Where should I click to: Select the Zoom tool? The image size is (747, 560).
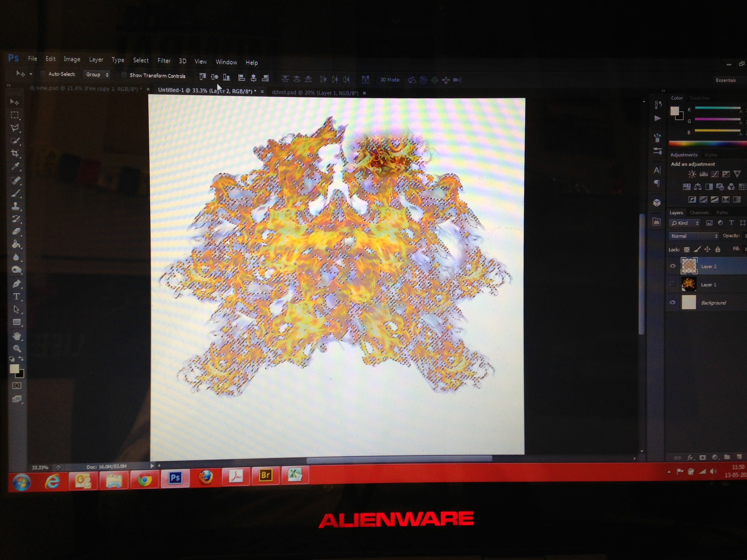click(x=17, y=349)
